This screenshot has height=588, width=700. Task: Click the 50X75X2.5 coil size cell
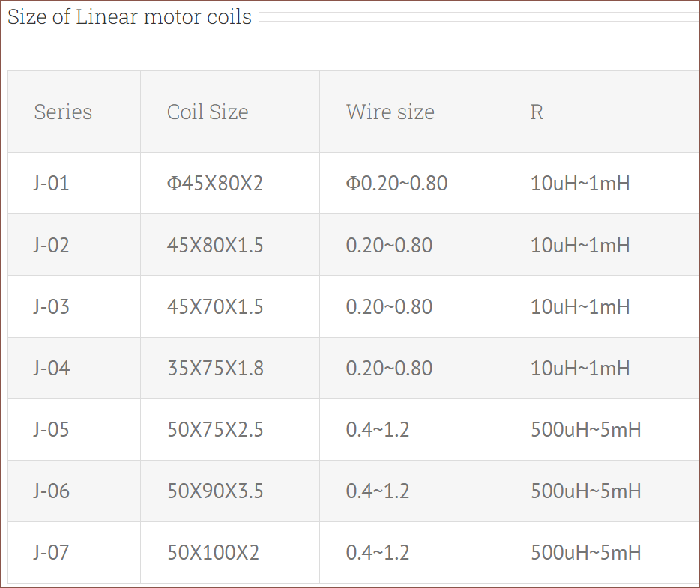pos(215,429)
